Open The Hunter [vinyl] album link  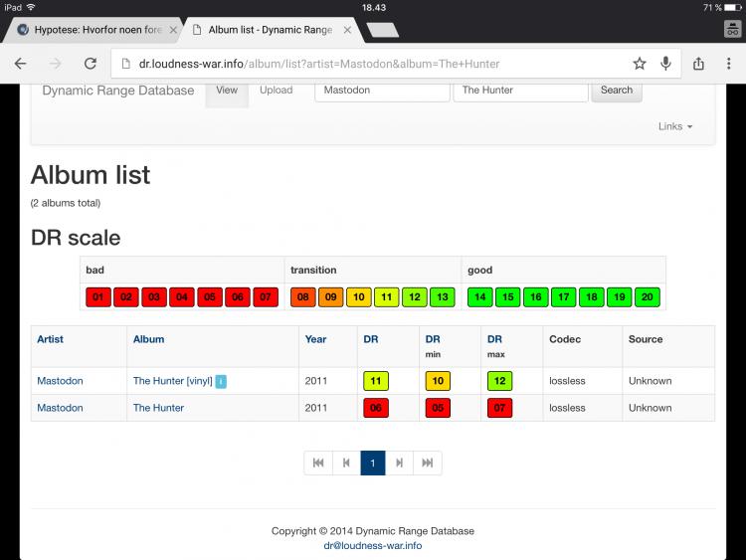click(x=173, y=381)
